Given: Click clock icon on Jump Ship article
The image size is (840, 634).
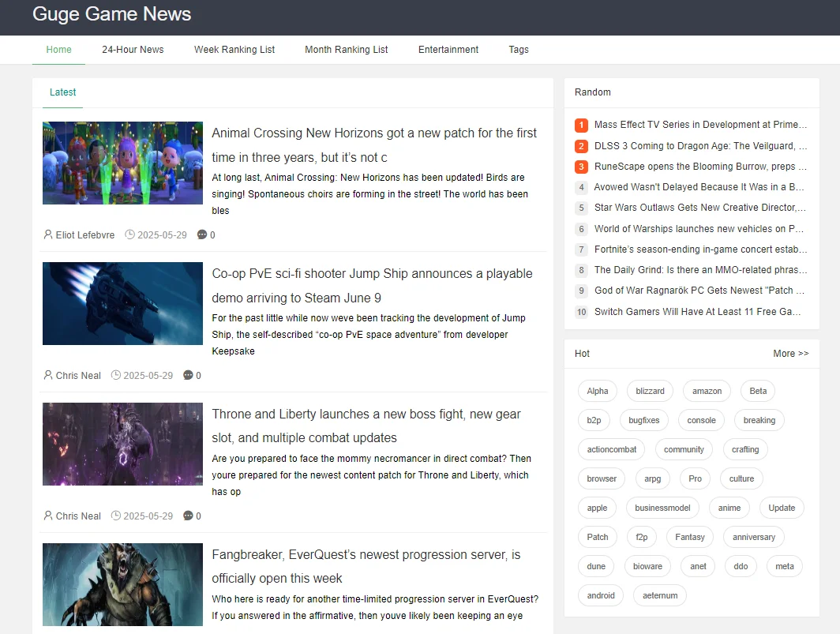Looking at the screenshot, I should click(116, 376).
